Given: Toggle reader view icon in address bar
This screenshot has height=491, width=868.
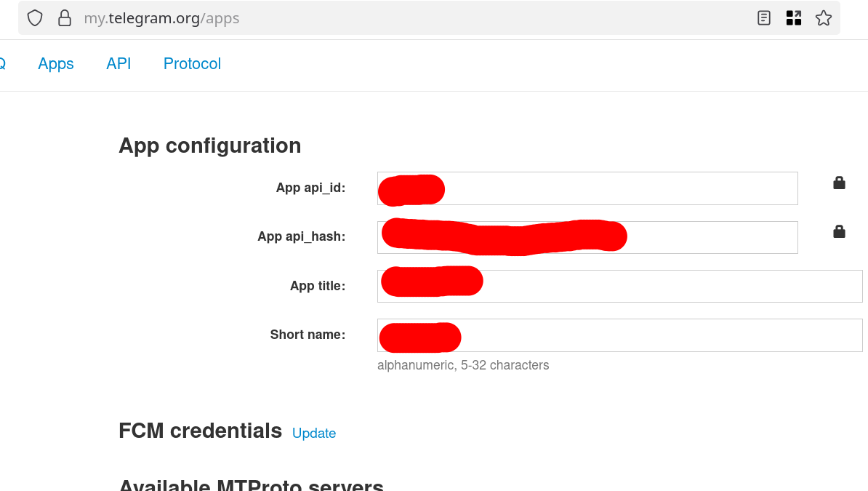Looking at the screenshot, I should click(x=763, y=17).
